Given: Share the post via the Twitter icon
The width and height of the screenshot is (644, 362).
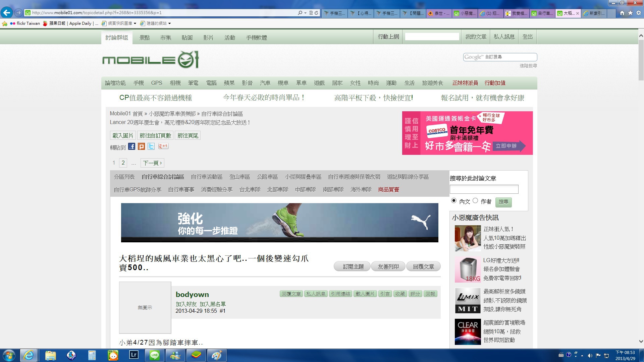Looking at the screenshot, I should (x=151, y=146).
